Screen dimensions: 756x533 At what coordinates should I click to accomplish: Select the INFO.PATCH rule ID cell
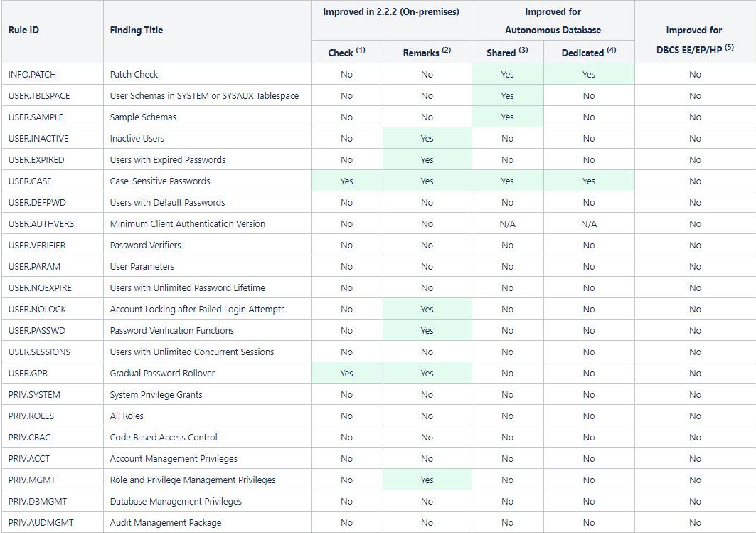32,74
